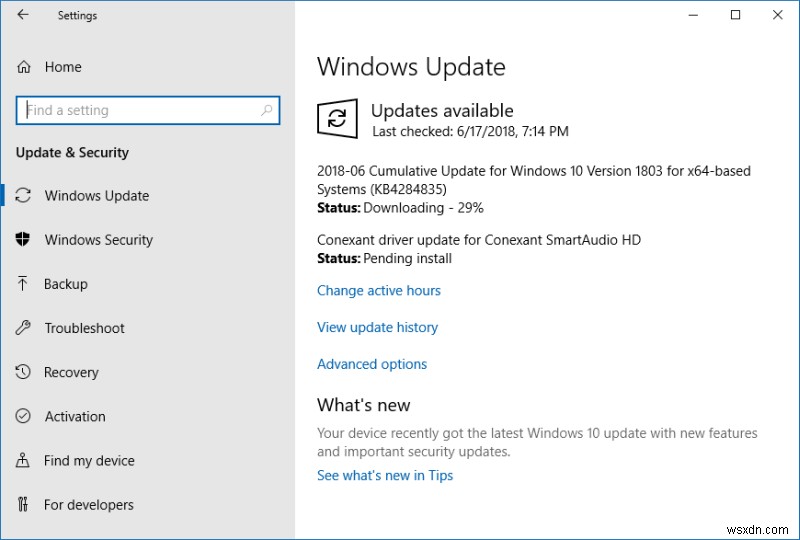This screenshot has width=800, height=540.
Task: Open View update history
Action: (x=378, y=327)
